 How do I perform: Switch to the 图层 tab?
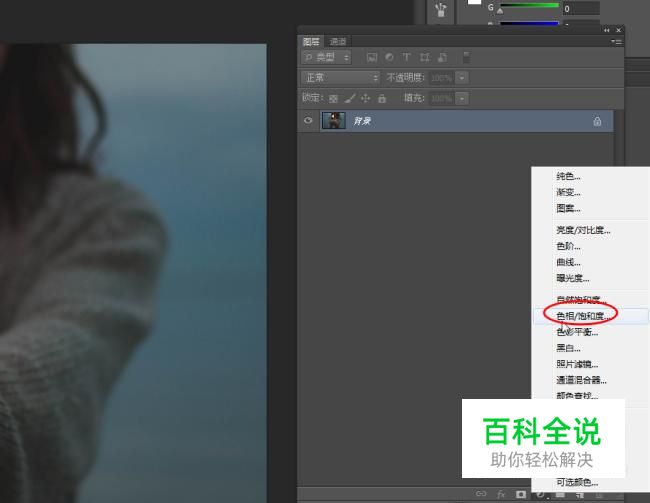pos(311,41)
